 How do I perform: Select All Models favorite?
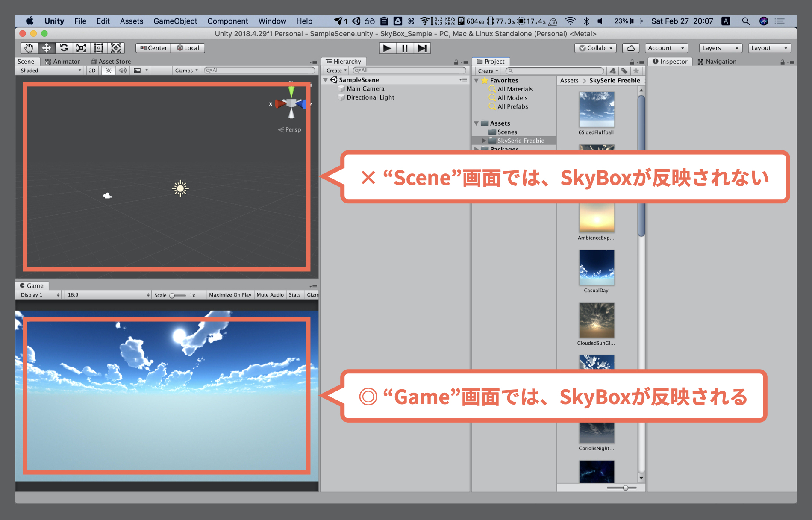point(512,98)
